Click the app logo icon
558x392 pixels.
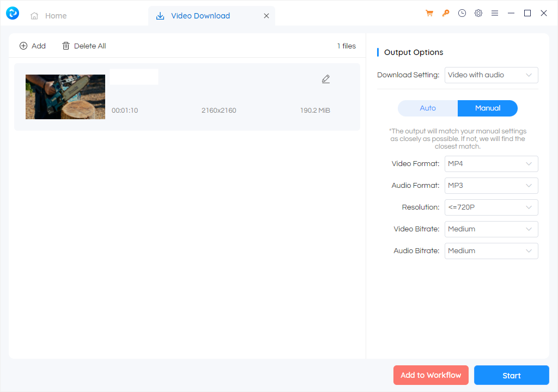click(13, 14)
